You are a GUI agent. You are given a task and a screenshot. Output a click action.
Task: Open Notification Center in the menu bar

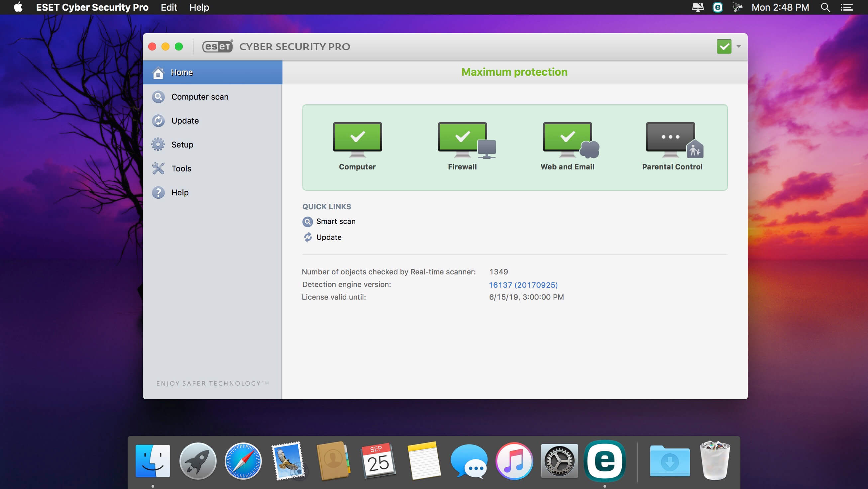click(846, 7)
